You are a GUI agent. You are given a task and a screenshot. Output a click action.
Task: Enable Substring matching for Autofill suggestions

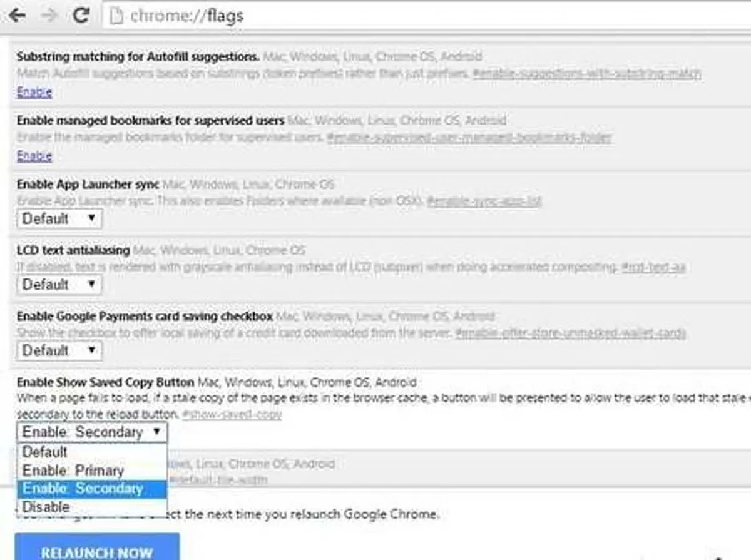click(x=34, y=92)
